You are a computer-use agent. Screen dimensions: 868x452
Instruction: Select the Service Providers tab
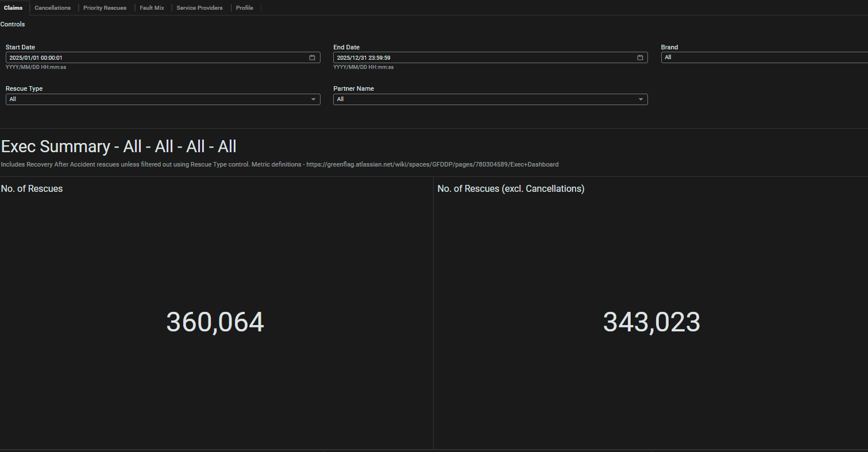pos(199,8)
